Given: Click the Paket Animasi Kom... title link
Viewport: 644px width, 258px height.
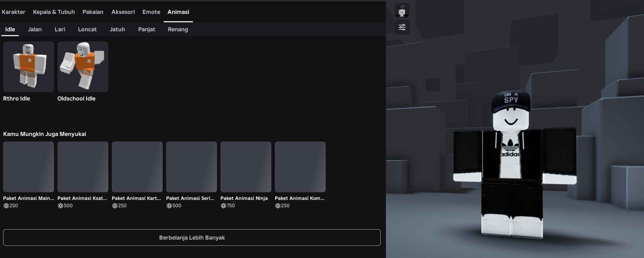Looking at the screenshot, I should (x=300, y=198).
